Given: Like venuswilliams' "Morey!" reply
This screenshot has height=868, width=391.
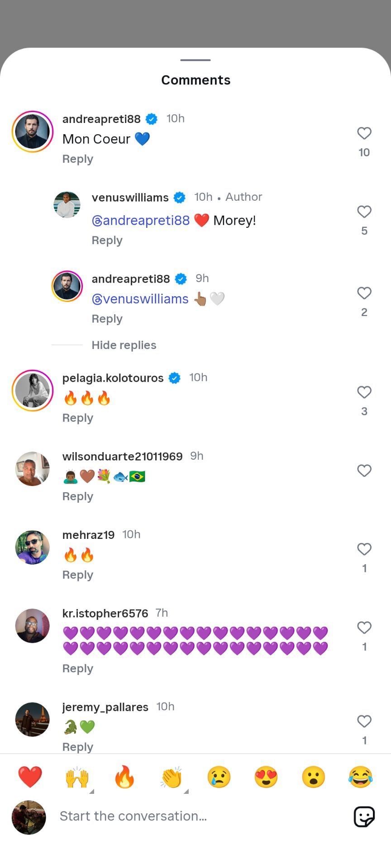Looking at the screenshot, I should tap(364, 212).
